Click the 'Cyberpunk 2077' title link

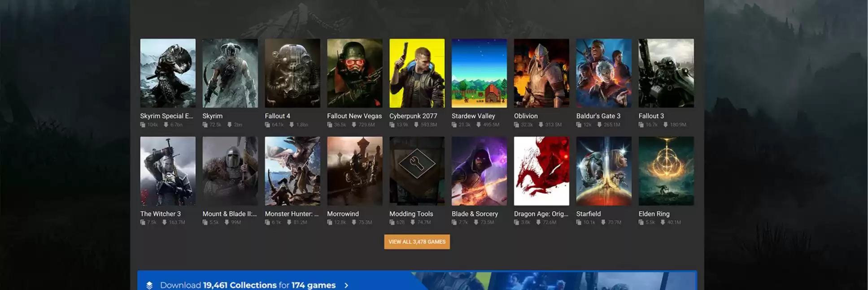point(413,116)
